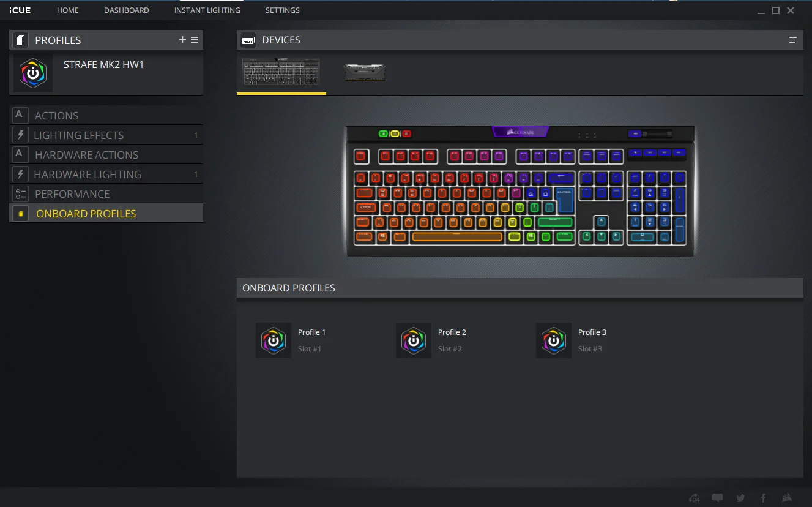Viewport: 812px width, 507px height.
Task: Select the left Ctrl key on the keyboard
Action: point(364,236)
